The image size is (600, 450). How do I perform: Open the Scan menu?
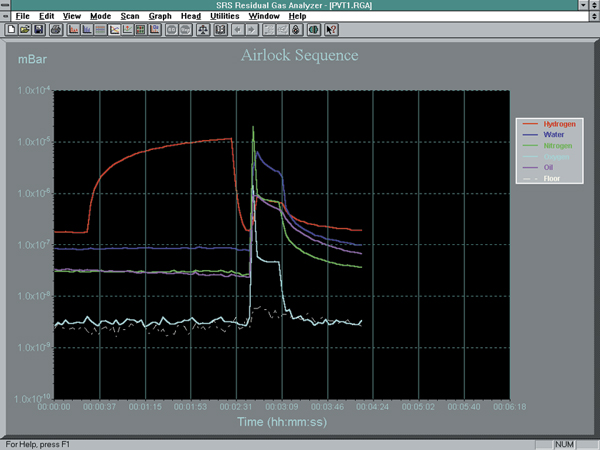pos(130,16)
